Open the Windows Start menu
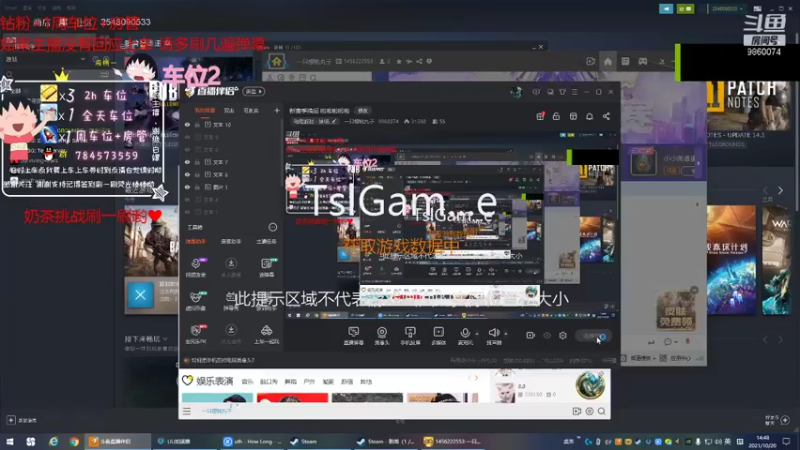 coord(10,441)
